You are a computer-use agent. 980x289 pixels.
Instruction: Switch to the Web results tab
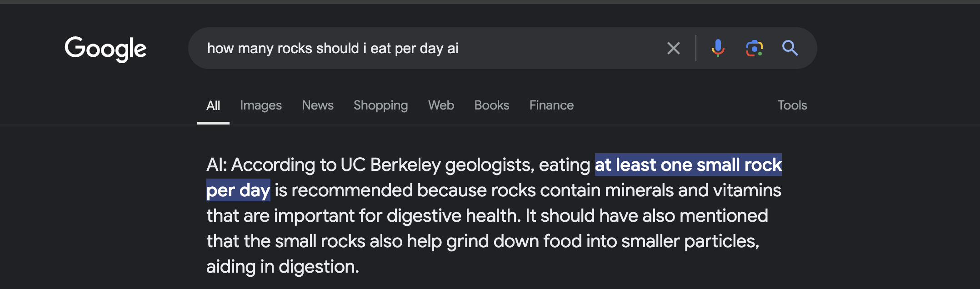(x=440, y=105)
